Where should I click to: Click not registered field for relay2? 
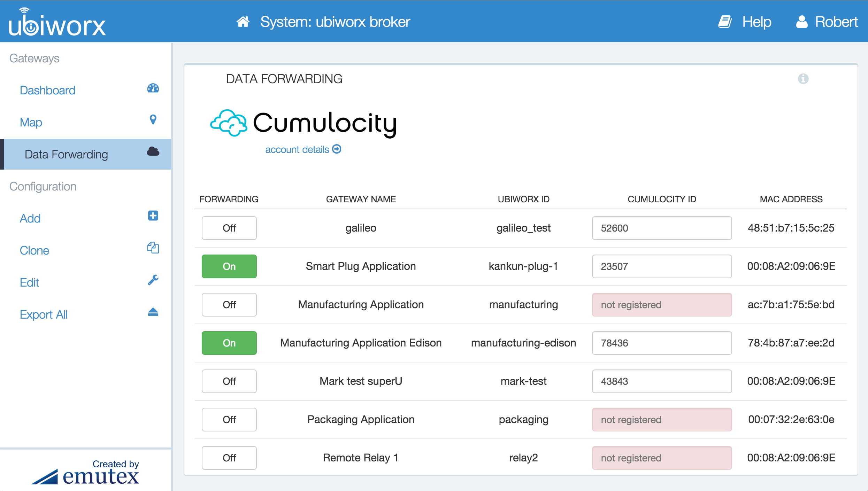(x=662, y=458)
